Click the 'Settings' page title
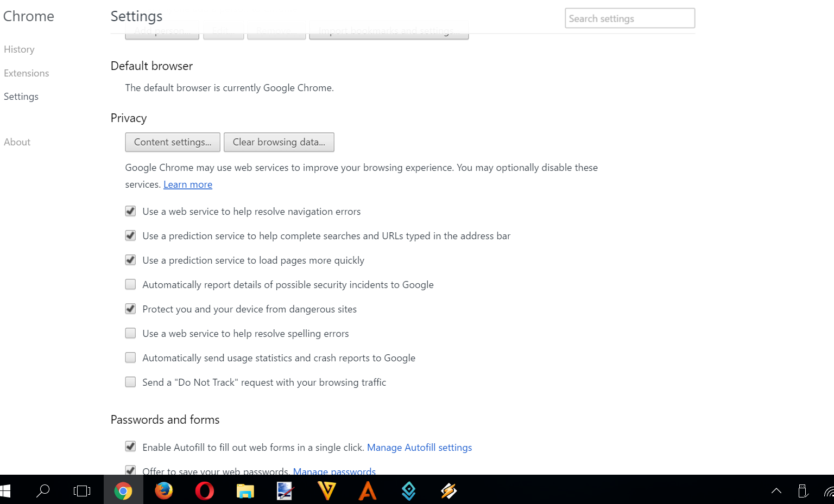Image resolution: width=834 pixels, height=504 pixels. [136, 16]
